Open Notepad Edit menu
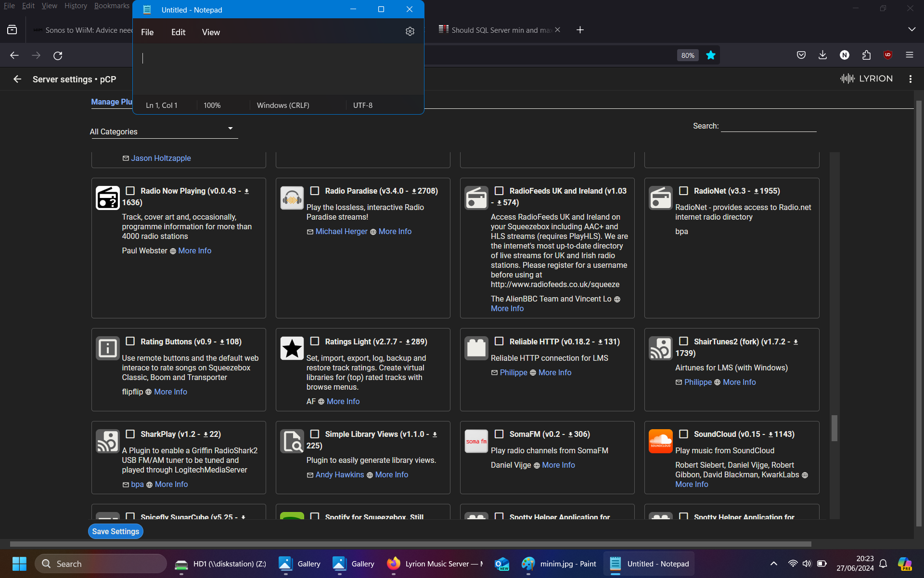The width and height of the screenshot is (924, 578). 178,32
